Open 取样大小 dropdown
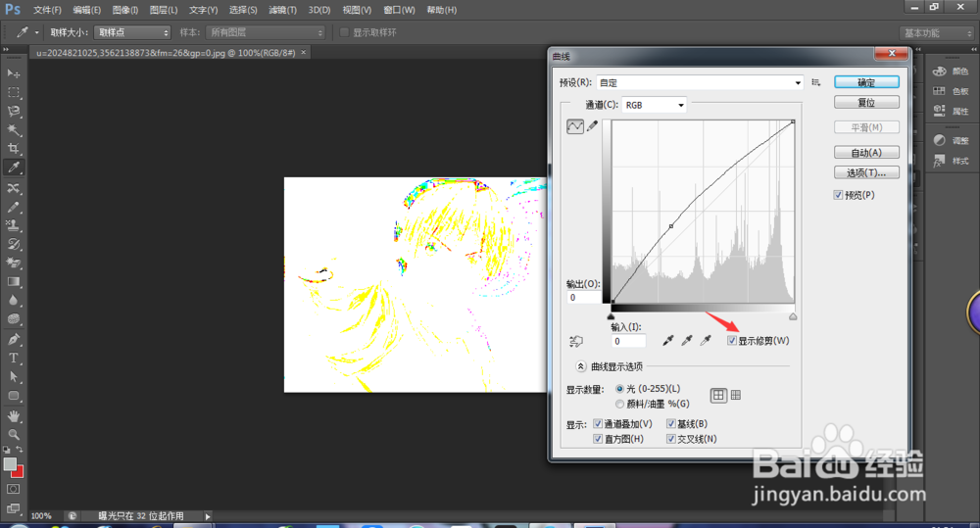The width and height of the screenshot is (980, 528). coord(132,32)
